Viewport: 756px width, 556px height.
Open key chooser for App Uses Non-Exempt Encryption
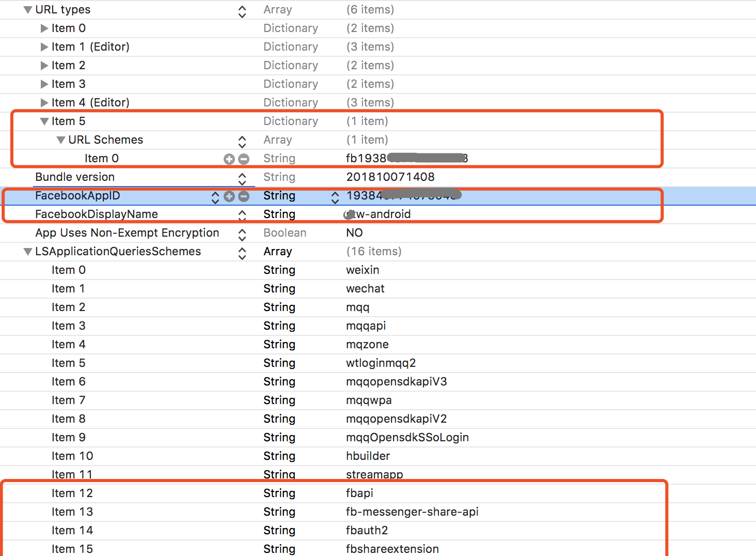pyautogui.click(x=242, y=235)
